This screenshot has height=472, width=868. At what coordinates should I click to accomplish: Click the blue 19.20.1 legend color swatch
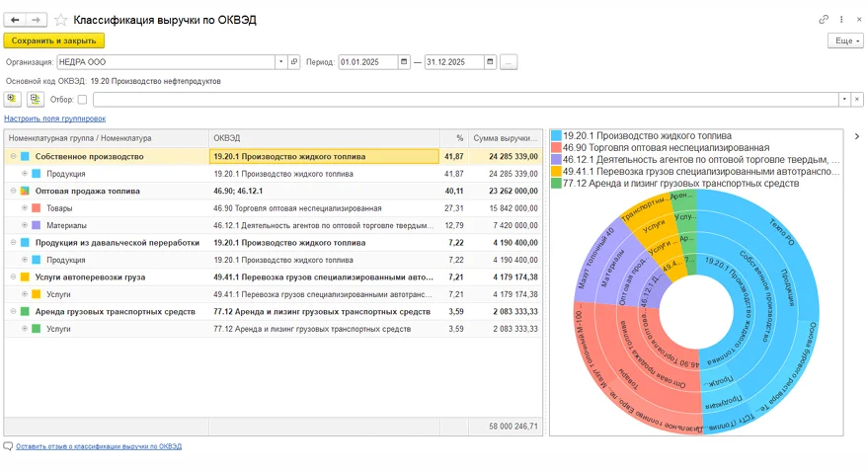tap(556, 135)
